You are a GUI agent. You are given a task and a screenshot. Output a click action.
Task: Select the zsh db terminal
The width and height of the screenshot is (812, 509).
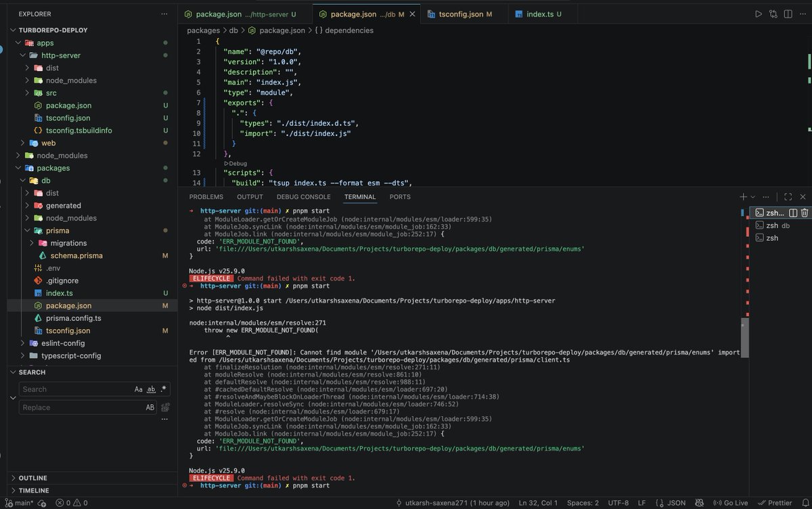coord(781,225)
